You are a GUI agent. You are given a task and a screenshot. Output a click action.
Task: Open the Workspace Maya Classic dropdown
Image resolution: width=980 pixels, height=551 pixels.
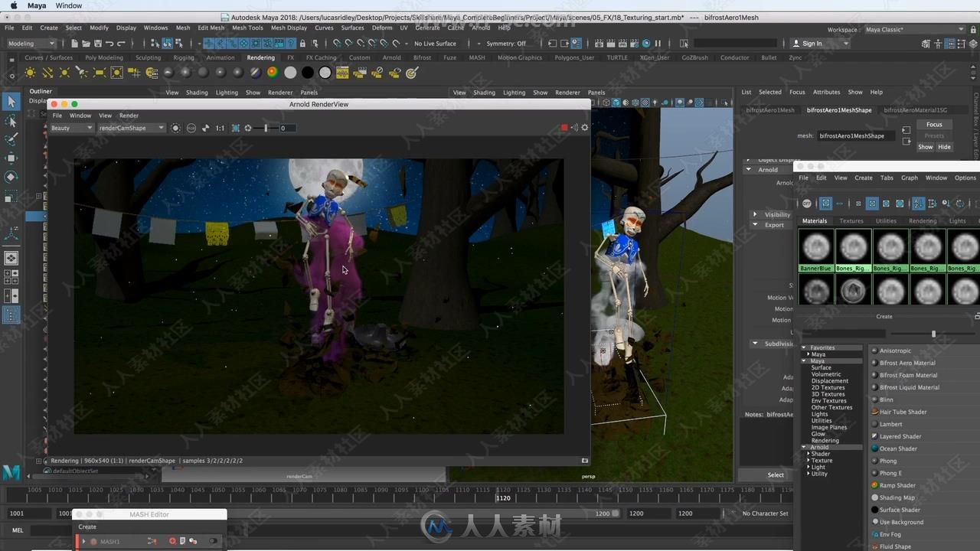(914, 30)
